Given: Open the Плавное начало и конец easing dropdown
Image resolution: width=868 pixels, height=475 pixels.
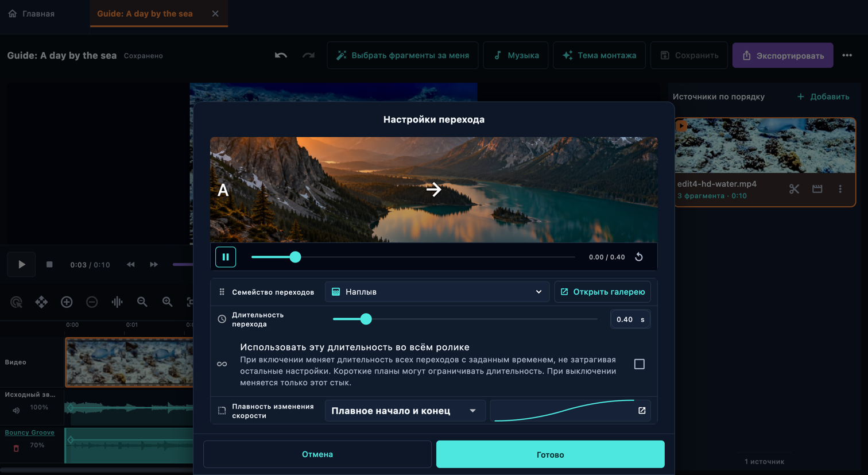Looking at the screenshot, I should point(405,411).
